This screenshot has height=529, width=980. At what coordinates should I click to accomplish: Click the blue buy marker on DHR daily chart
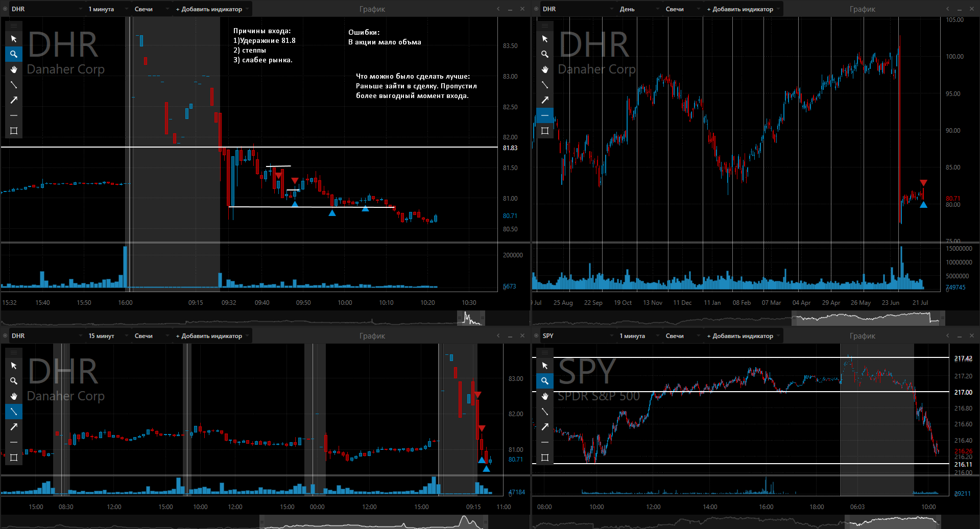[923, 205]
